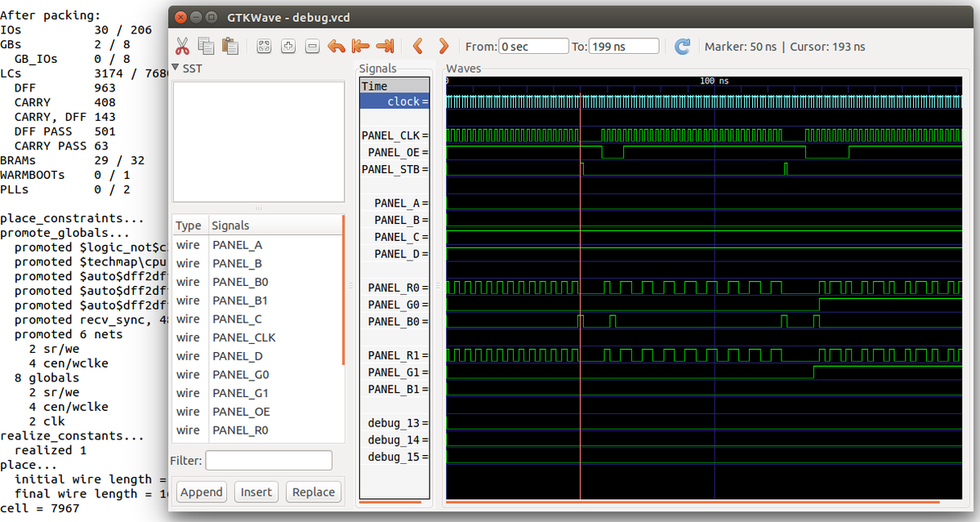Viewport: 980px width, 522px height.
Task: Click the Zoom Out minus icon
Action: [x=312, y=47]
